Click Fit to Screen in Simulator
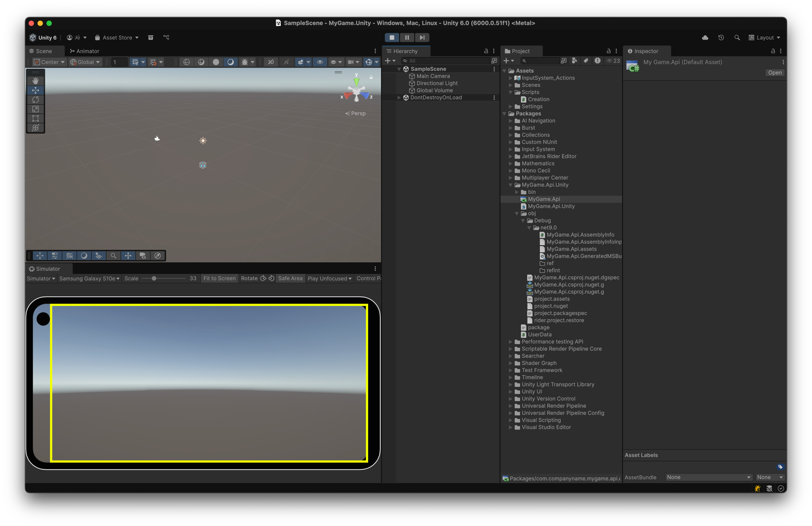812x526 pixels. [219, 279]
